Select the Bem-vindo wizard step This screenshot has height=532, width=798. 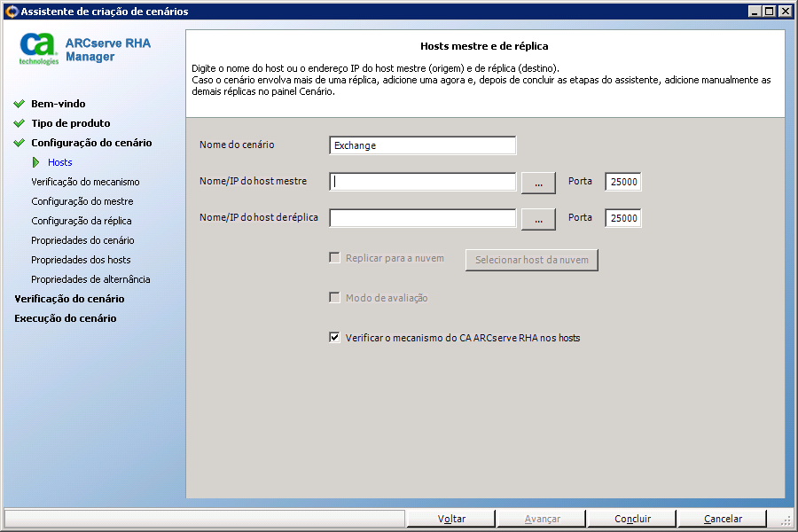(x=58, y=104)
